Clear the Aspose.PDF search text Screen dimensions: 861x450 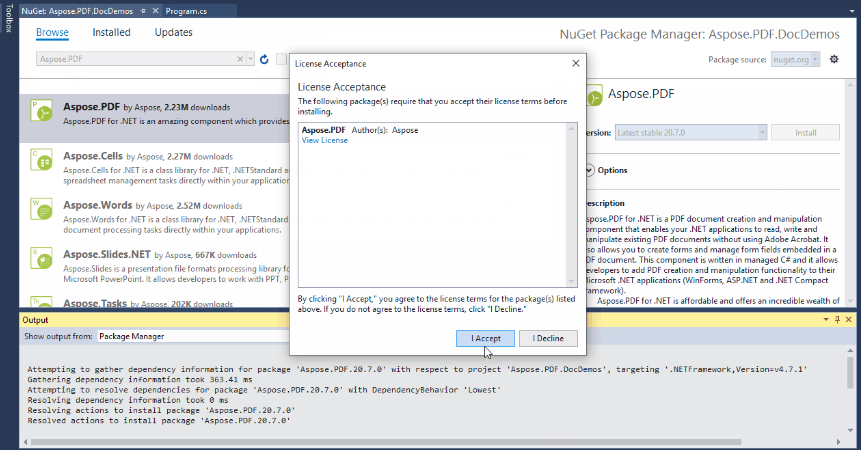point(240,59)
